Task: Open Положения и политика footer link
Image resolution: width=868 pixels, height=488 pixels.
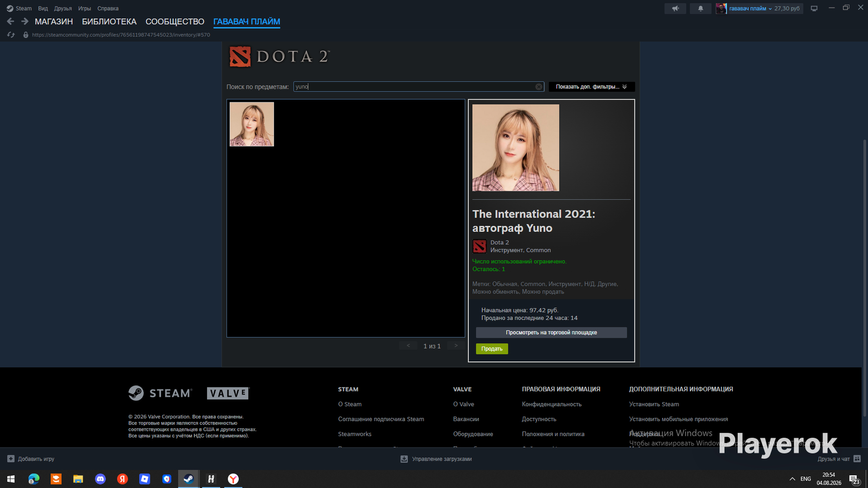Action: 553,434
